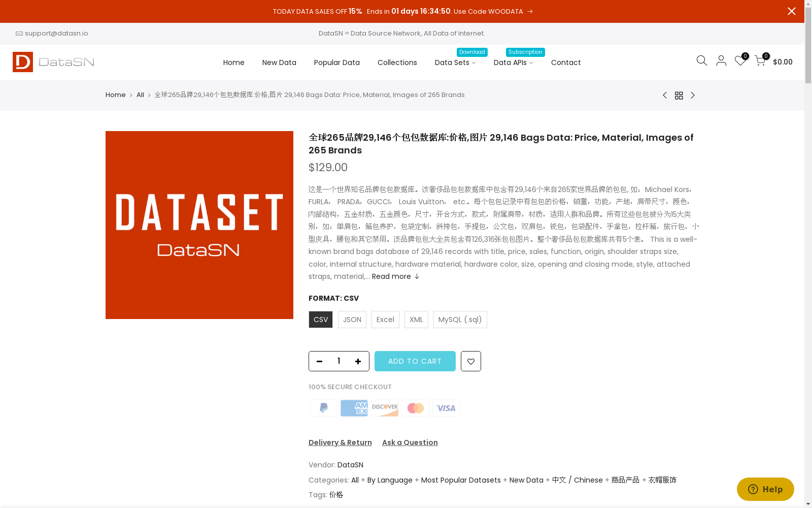
Task: Open the By Language category link
Action: coord(390,480)
